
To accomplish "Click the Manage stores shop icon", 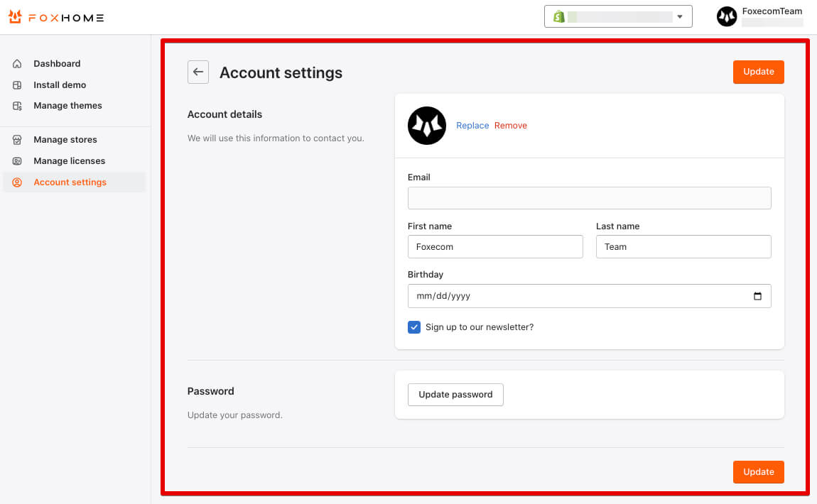I will [x=17, y=140].
